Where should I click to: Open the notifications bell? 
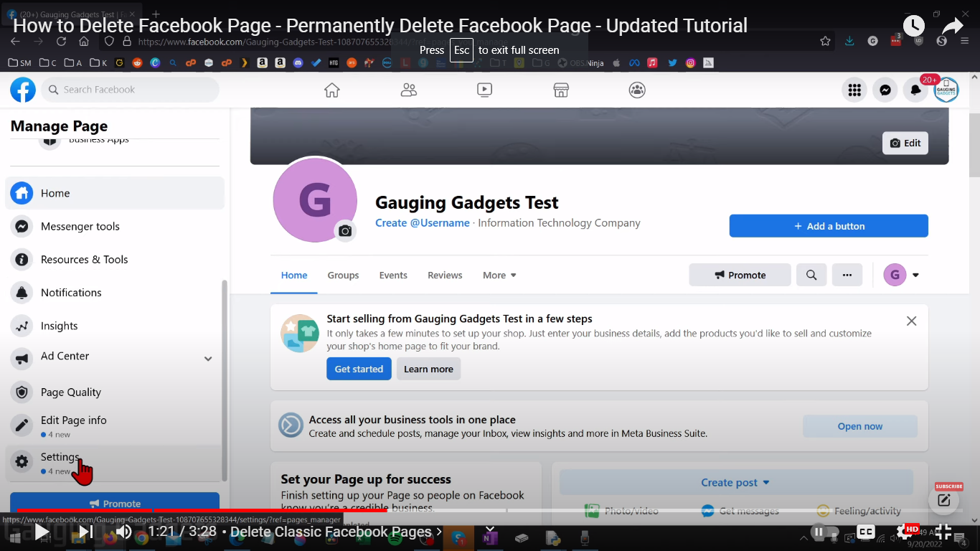916,90
